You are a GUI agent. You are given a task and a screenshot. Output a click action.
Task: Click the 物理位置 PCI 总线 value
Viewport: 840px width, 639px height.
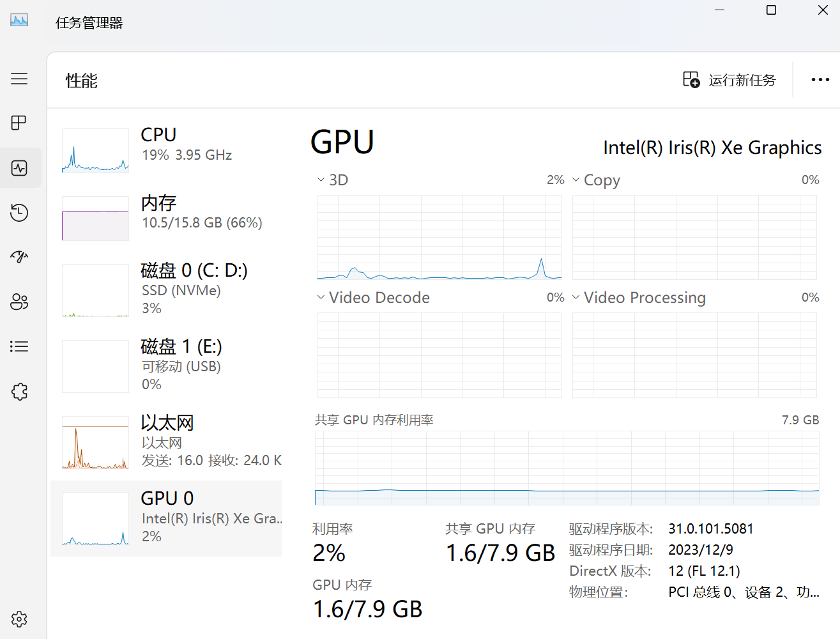[744, 592]
